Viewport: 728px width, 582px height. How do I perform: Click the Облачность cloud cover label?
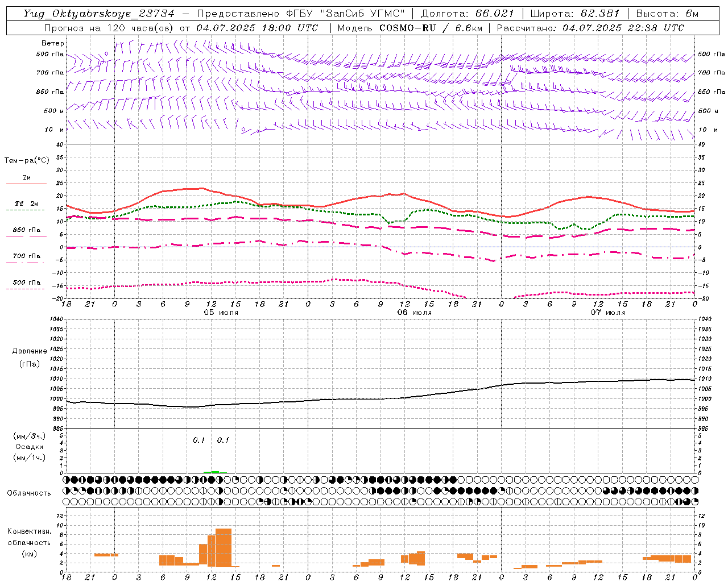tap(29, 493)
